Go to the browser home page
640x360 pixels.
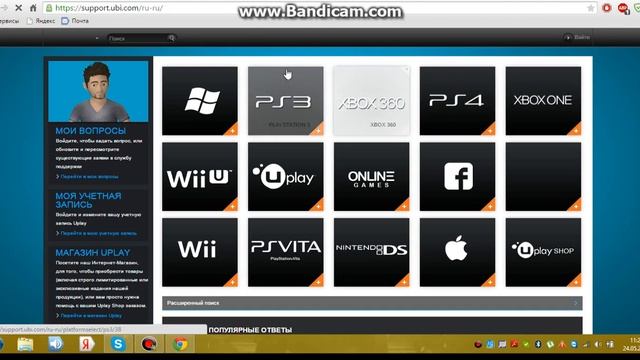(33, 8)
